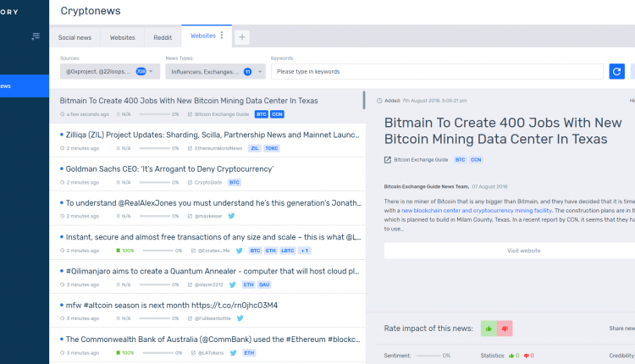
Task: Open Zilliqa (ZIL) Project Updates article
Action: click(213, 135)
